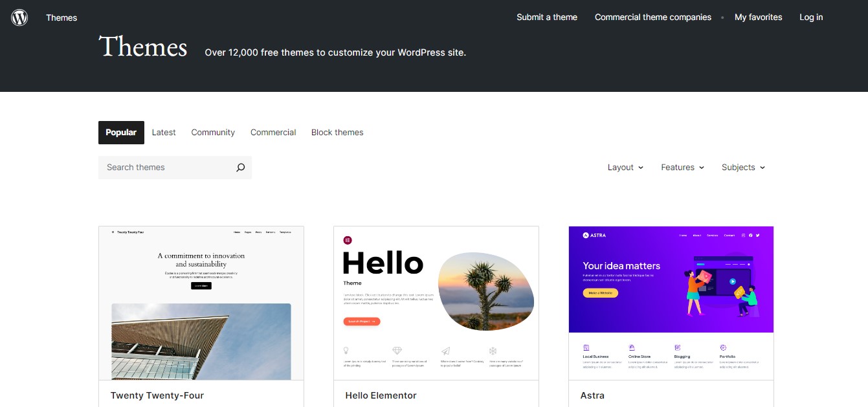Image resolution: width=868 pixels, height=407 pixels.
Task: Open Hello Elementor theme thumbnail
Action: [436, 303]
